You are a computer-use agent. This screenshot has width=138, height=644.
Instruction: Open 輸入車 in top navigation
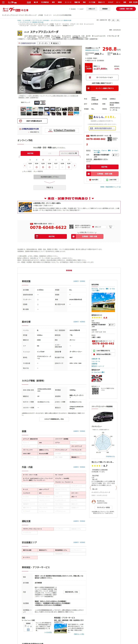[36, 2]
